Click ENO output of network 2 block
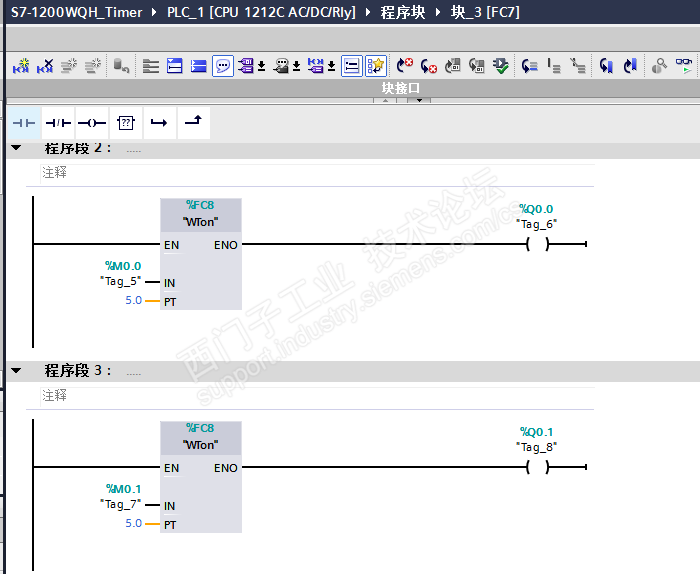Screen dimensions: 700x574 [x=225, y=245]
